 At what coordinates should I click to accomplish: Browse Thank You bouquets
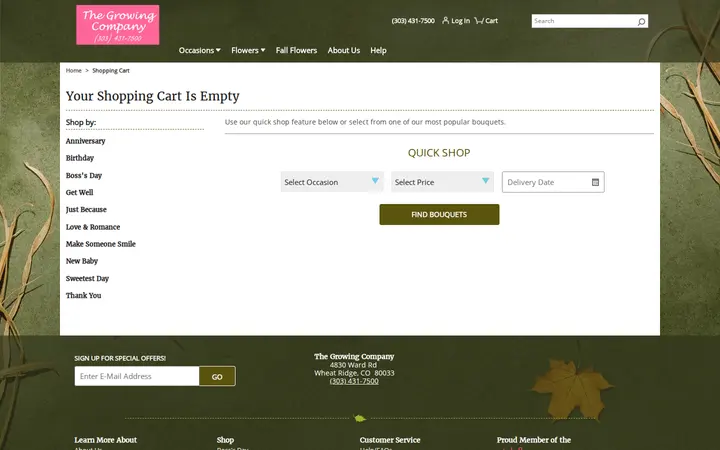84,295
